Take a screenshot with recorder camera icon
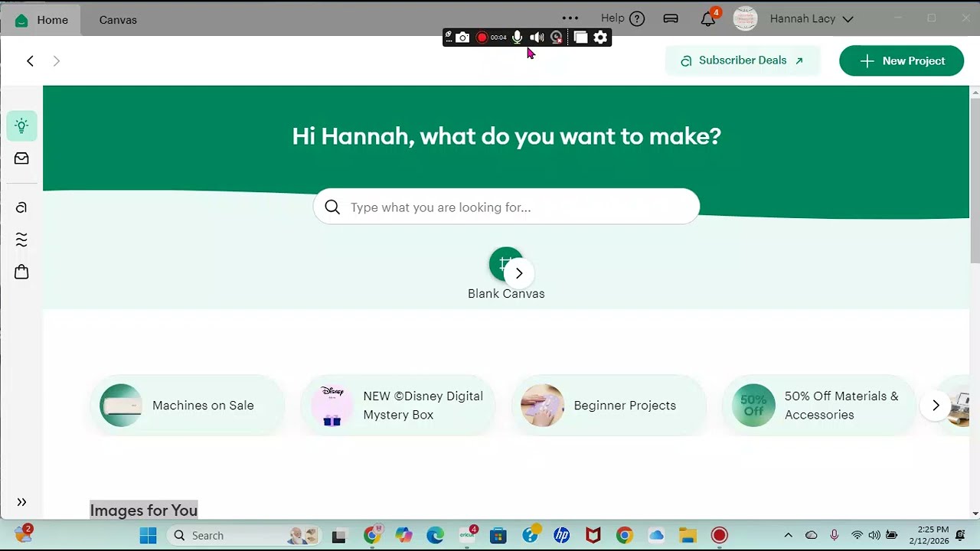 [x=462, y=37]
